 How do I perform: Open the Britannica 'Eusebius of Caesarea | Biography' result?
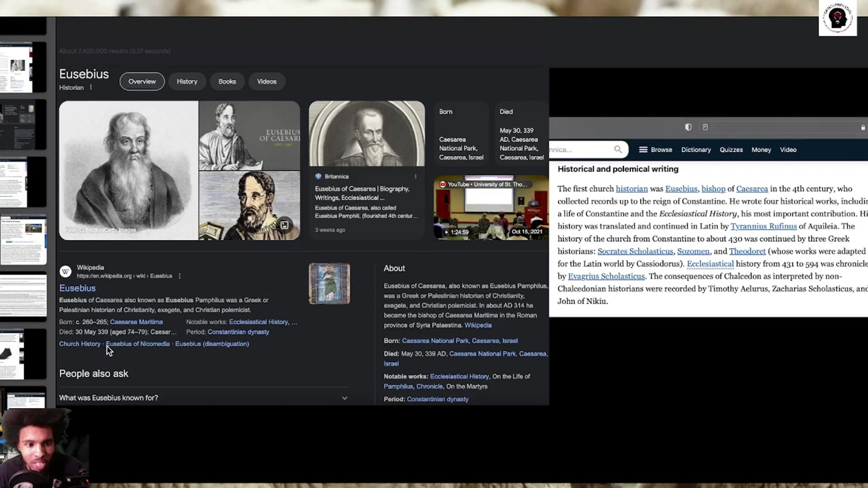point(362,193)
